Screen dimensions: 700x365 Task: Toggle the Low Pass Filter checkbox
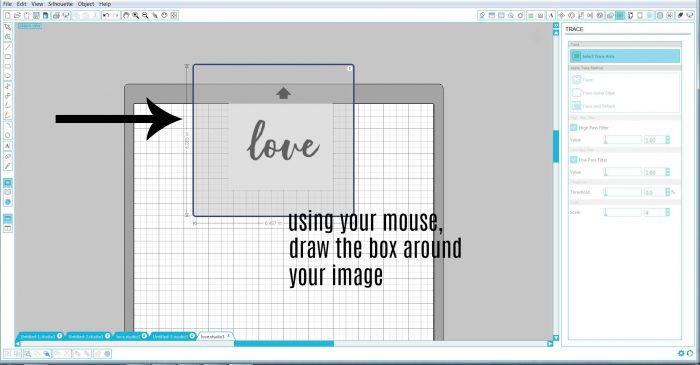coord(574,160)
